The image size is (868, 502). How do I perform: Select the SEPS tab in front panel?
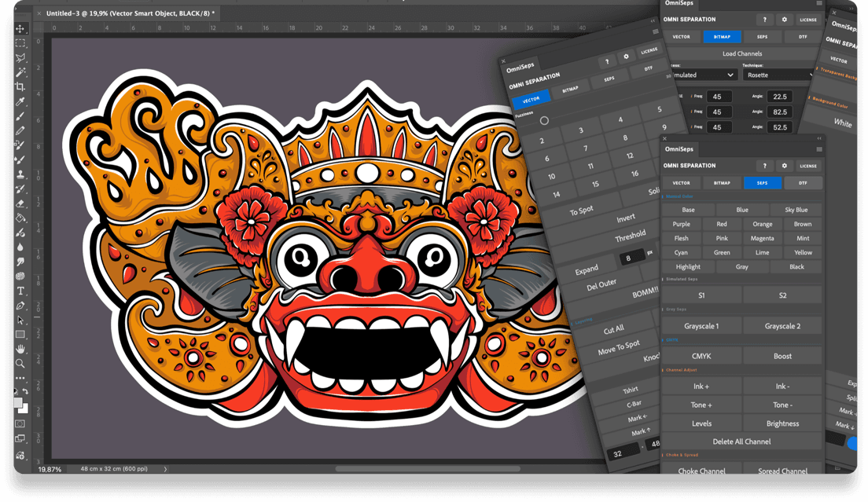click(763, 182)
